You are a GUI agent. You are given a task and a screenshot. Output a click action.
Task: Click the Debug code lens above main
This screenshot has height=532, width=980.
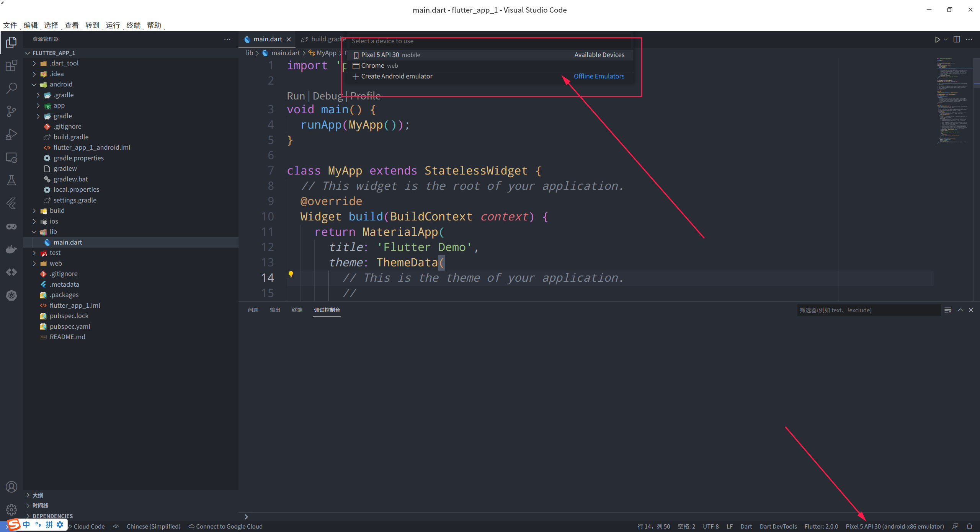tap(328, 96)
